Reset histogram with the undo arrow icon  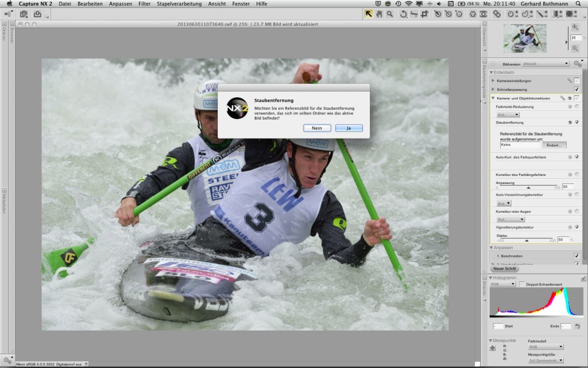(x=577, y=326)
